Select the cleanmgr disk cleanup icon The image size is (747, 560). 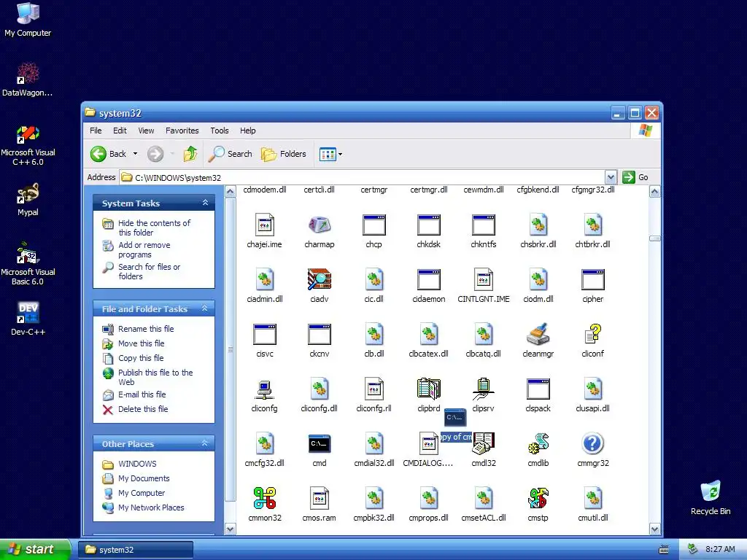point(538,334)
